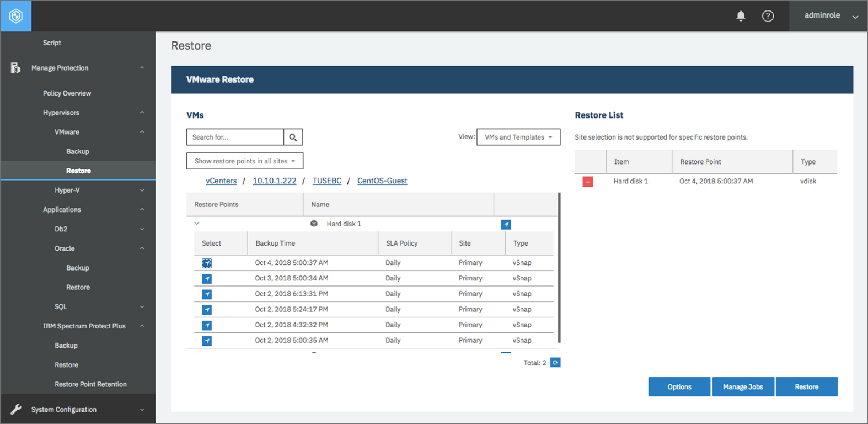Collapse the Hard disk 1 row chevron

tap(196, 224)
